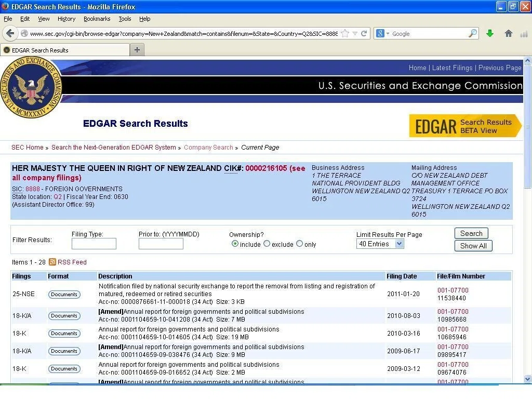Viewport: 532px width, 399px height.
Task: Select the include ownership radio button
Action: 235,244
